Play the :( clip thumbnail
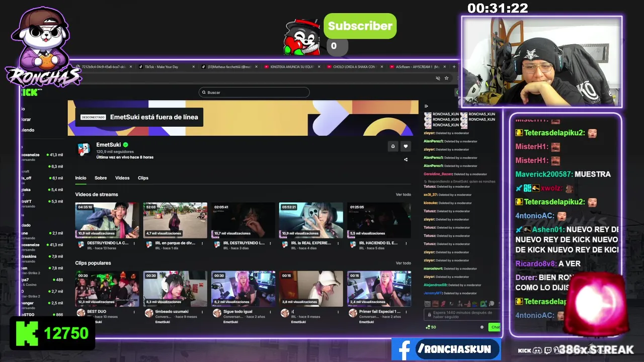This screenshot has height=362, width=644. (311, 289)
